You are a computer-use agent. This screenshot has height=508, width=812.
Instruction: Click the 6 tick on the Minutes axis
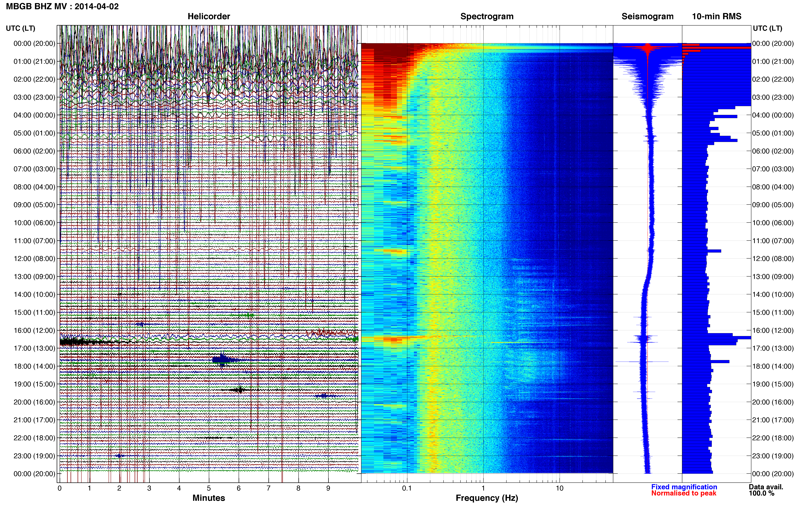239,488
